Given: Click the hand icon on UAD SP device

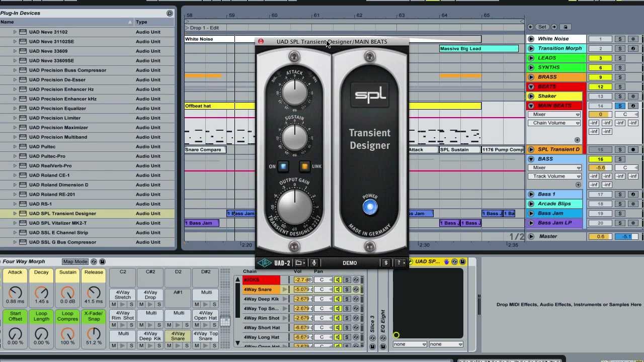Looking at the screenshot, I should pos(446,261).
